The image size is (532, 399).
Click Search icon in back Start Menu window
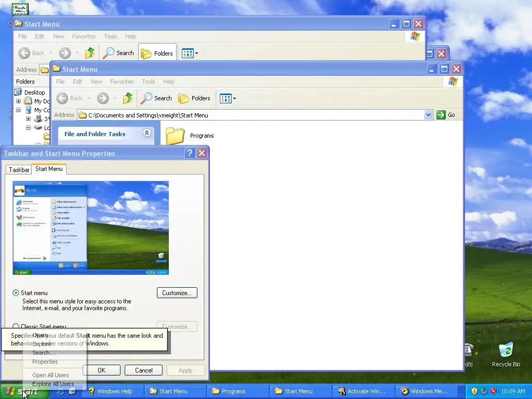pos(118,53)
